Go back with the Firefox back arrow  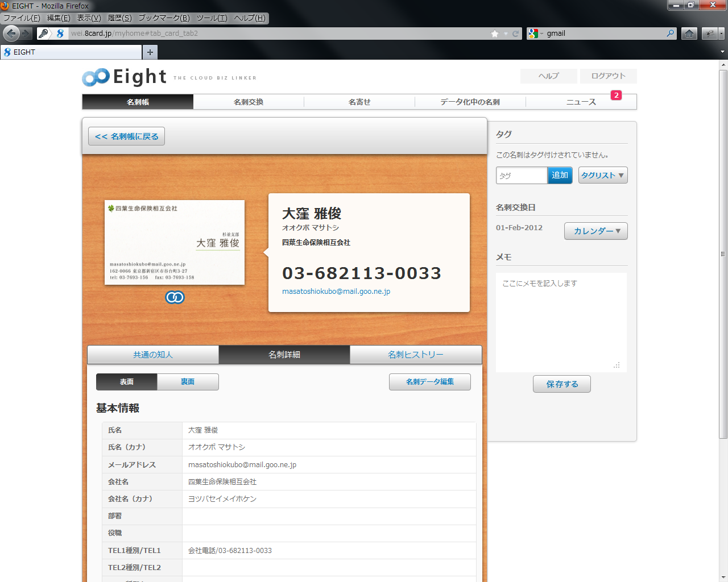point(11,34)
